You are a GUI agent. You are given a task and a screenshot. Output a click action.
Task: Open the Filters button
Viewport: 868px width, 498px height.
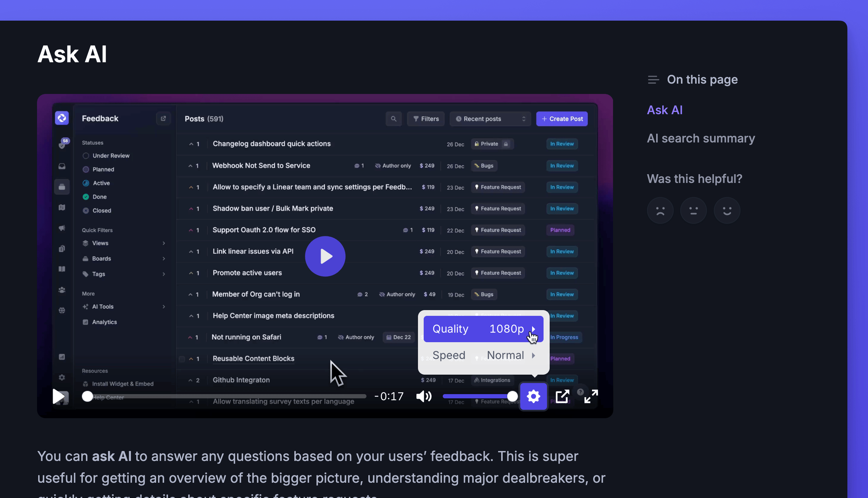click(426, 119)
